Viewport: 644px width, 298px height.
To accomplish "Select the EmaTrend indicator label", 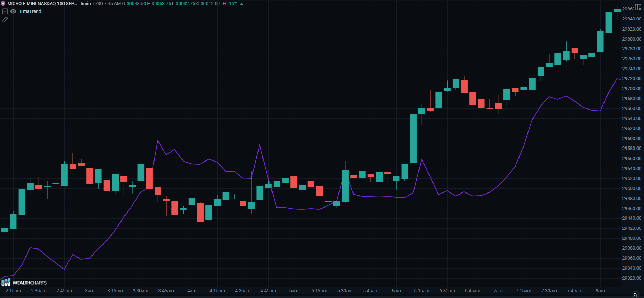I will [30, 11].
